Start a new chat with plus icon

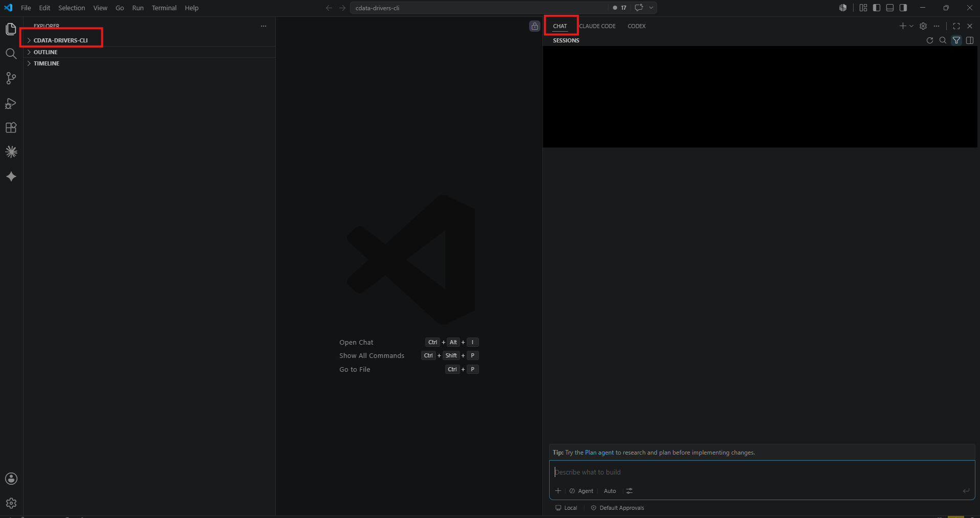tap(903, 26)
